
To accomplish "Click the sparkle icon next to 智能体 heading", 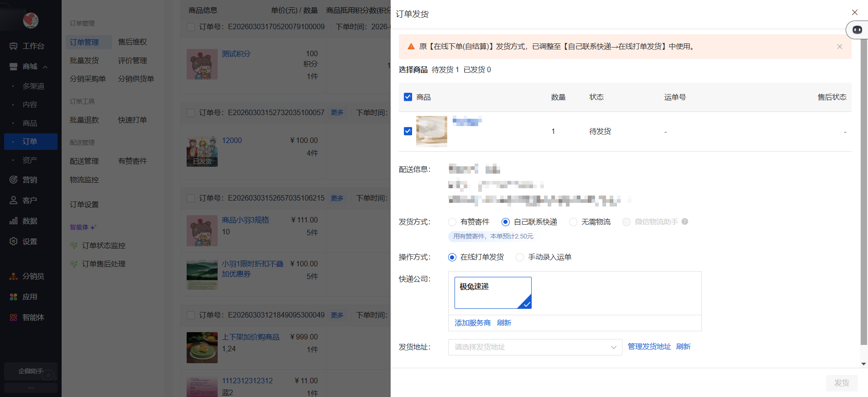I will [x=94, y=227].
